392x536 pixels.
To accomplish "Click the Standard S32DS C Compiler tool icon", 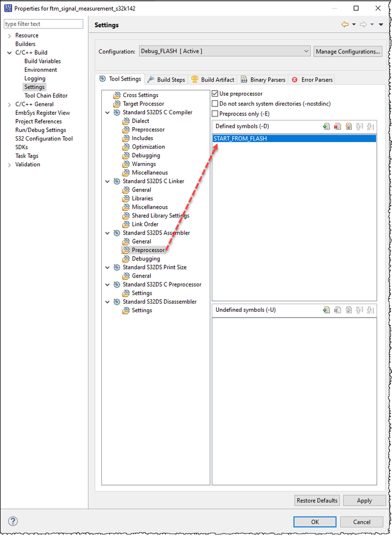I will pos(117,113).
